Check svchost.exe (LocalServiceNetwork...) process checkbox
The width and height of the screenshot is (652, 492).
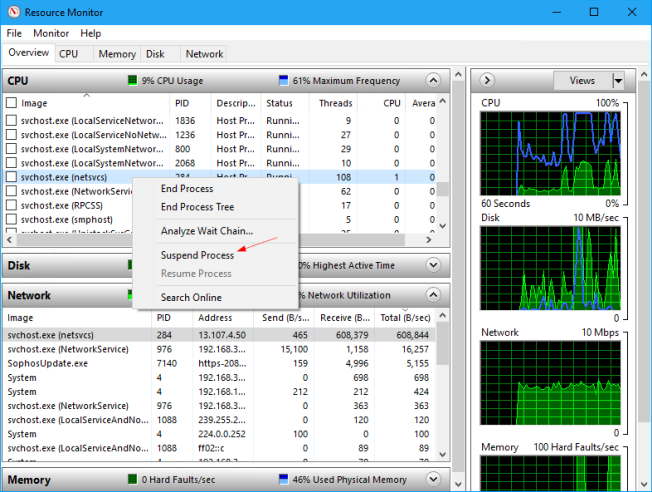click(x=11, y=120)
